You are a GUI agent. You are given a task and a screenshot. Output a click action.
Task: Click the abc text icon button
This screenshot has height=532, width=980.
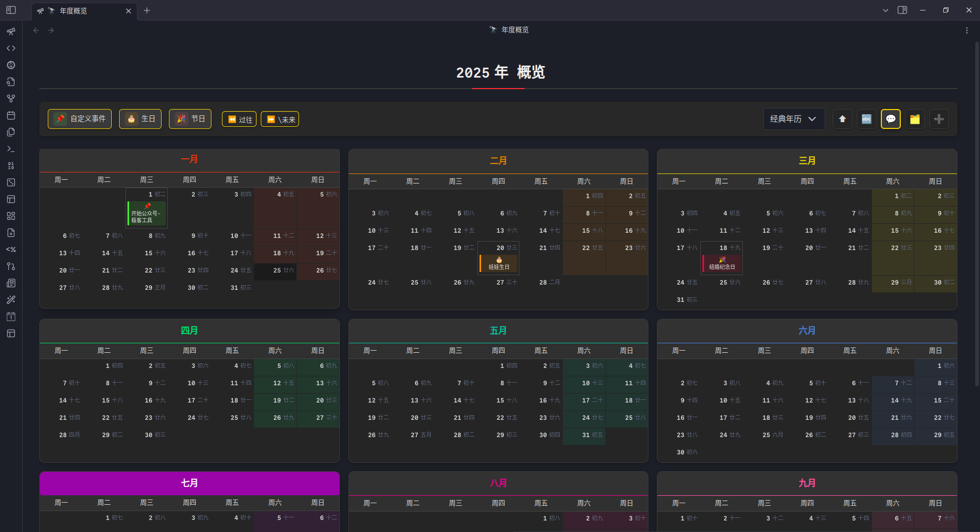pos(867,119)
